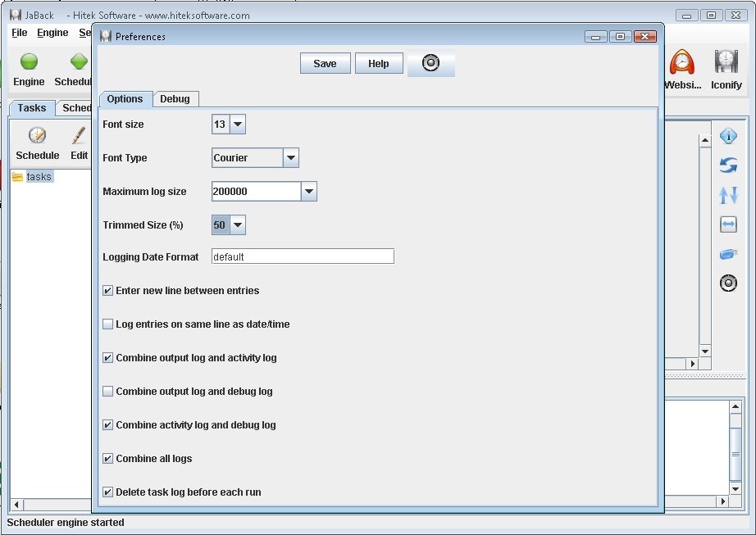
Task: Click the round black icon in right sidebar
Action: click(x=728, y=283)
